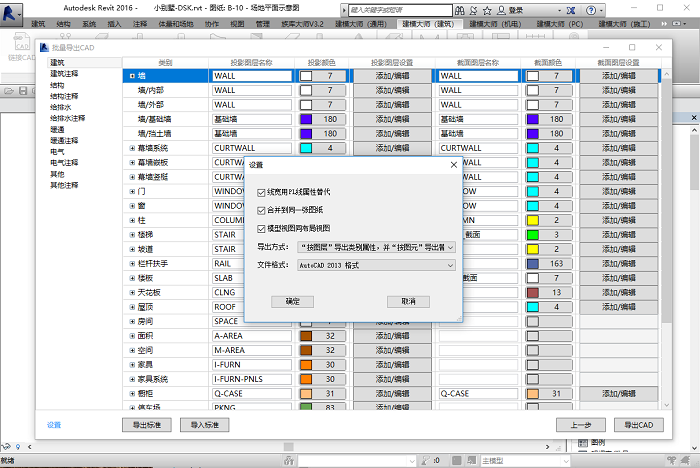The height and width of the screenshot is (468, 700).
Task: Click the 主模型 dropdown in status bar
Action: [525, 460]
